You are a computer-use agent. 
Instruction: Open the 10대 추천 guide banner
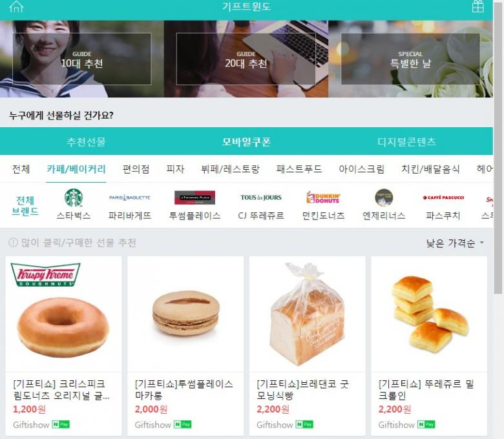pyautogui.click(x=81, y=59)
